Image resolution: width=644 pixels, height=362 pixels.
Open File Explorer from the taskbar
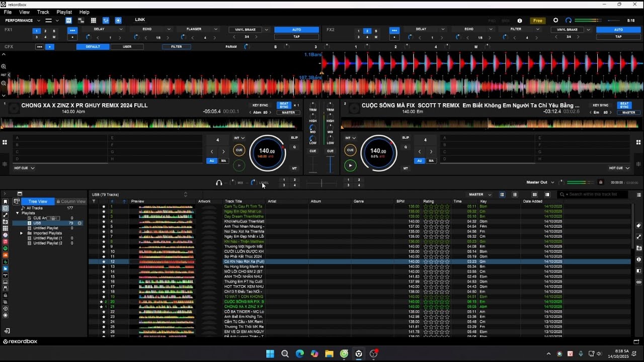329,353
